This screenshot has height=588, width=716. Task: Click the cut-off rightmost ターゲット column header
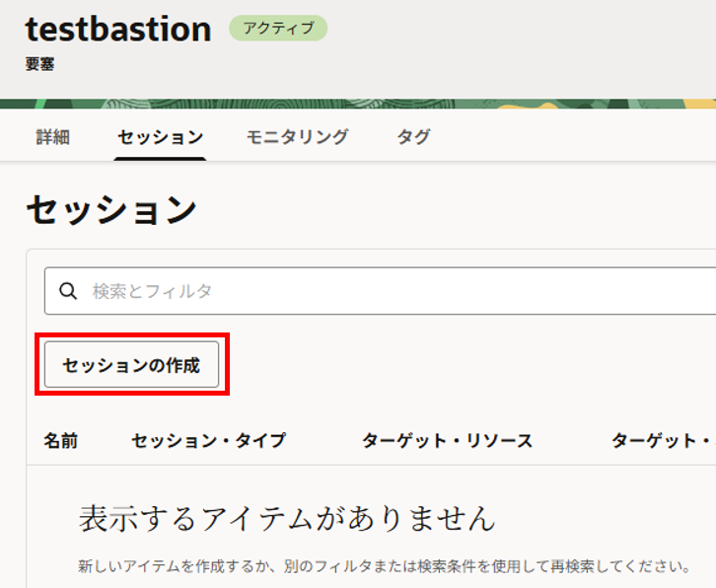662,440
